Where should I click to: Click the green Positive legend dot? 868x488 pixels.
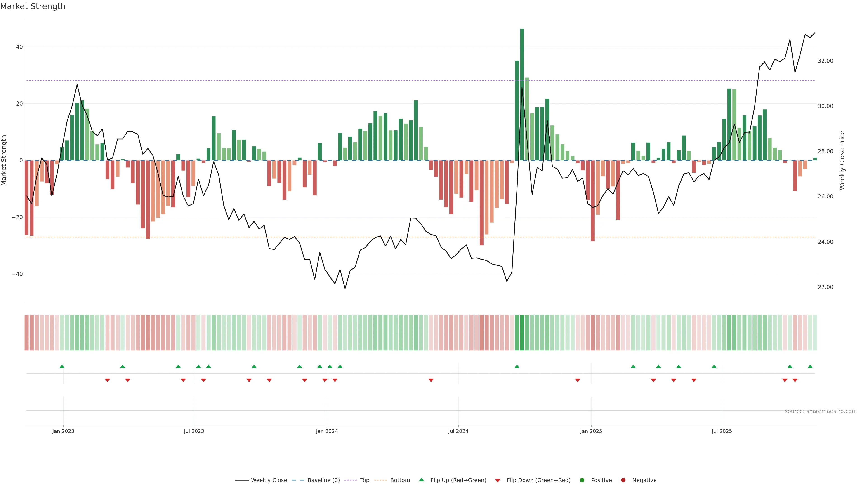click(x=582, y=480)
